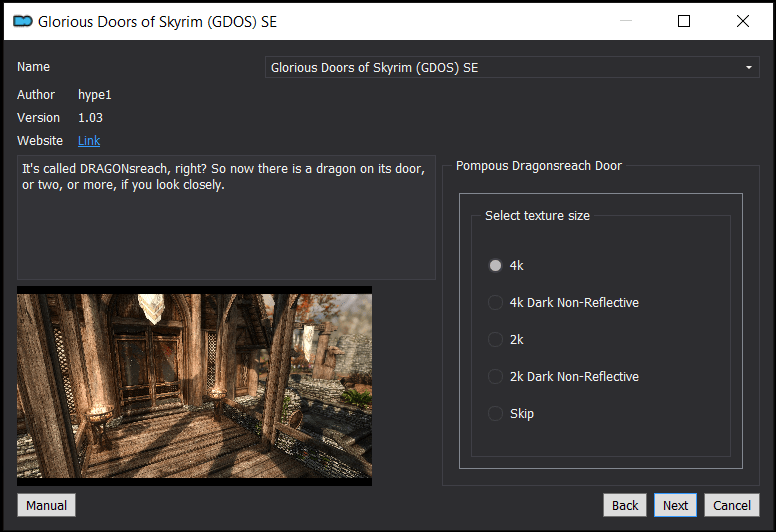Select the 4k texture size option

coord(495,266)
